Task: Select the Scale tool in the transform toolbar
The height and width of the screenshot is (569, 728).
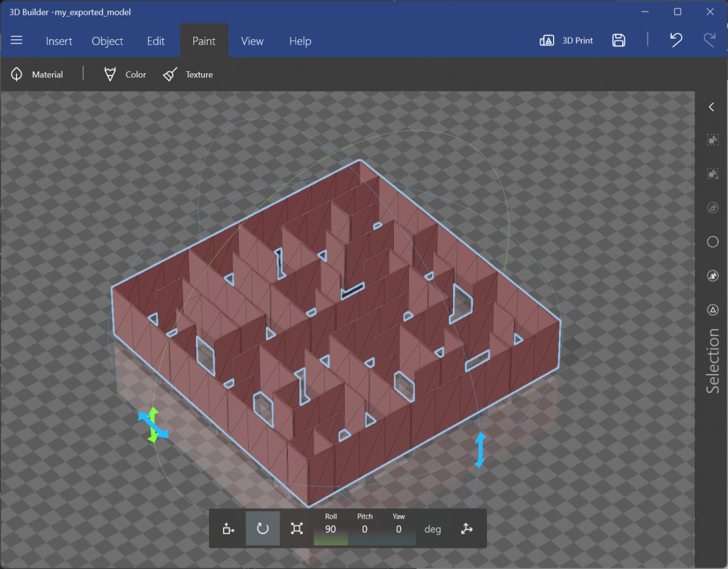Action: click(x=297, y=528)
